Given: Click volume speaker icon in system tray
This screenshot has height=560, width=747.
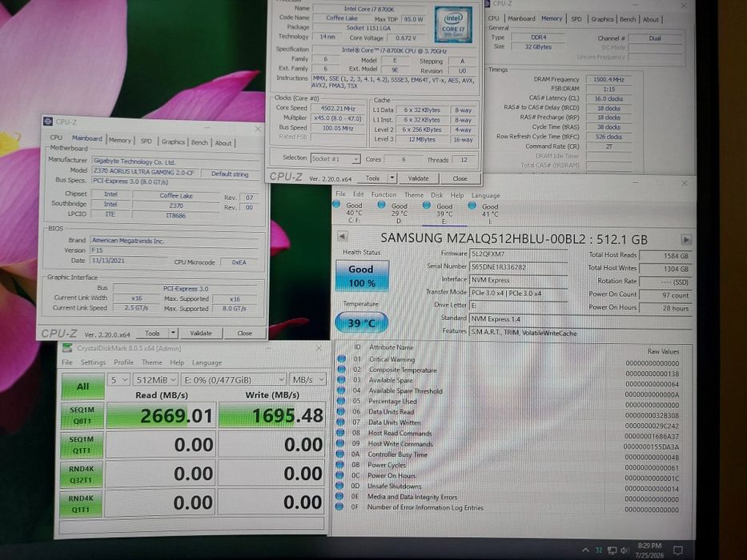Looking at the screenshot, I should pyautogui.click(x=624, y=551).
